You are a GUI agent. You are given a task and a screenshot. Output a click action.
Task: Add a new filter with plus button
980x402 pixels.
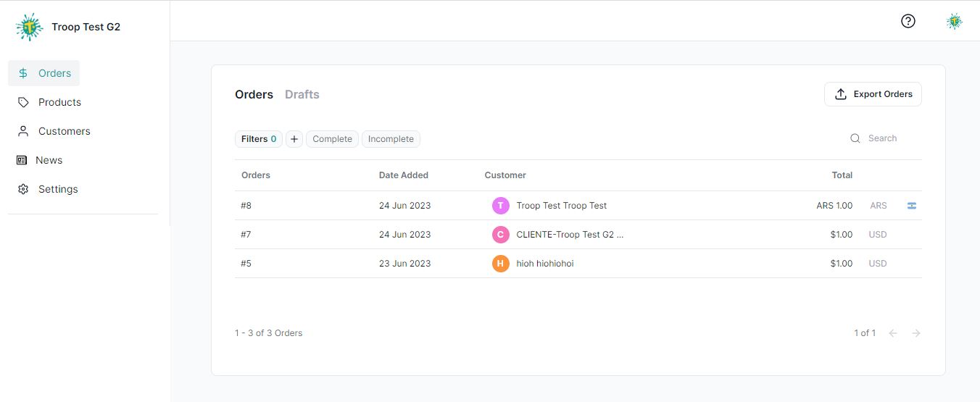coord(294,139)
